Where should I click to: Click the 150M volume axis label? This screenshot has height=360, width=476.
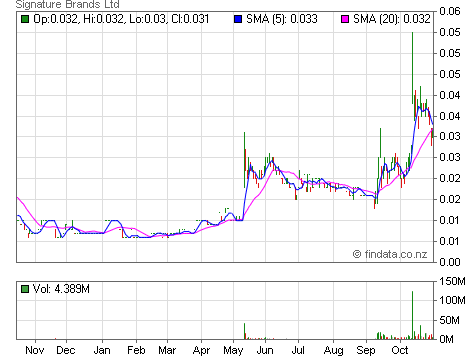coord(452,281)
